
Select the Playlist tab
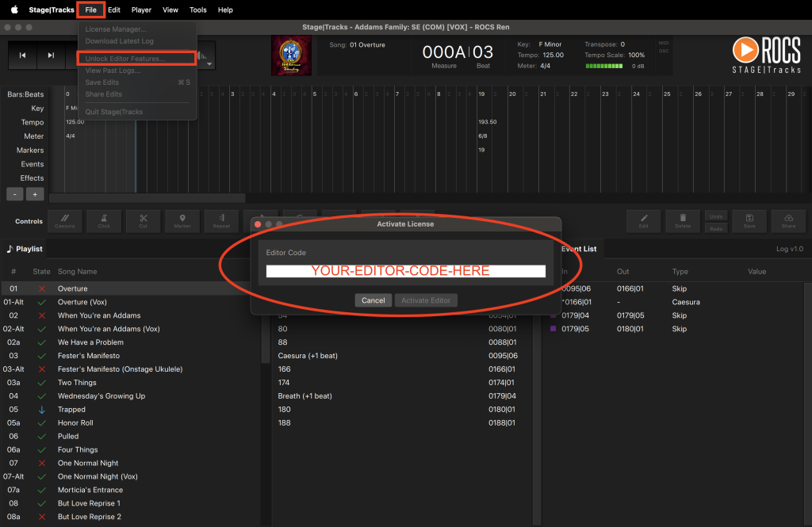25,249
